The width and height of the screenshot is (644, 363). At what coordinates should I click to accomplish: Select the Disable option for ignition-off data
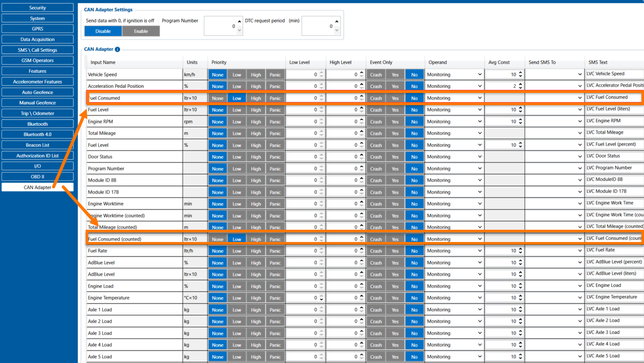click(103, 31)
